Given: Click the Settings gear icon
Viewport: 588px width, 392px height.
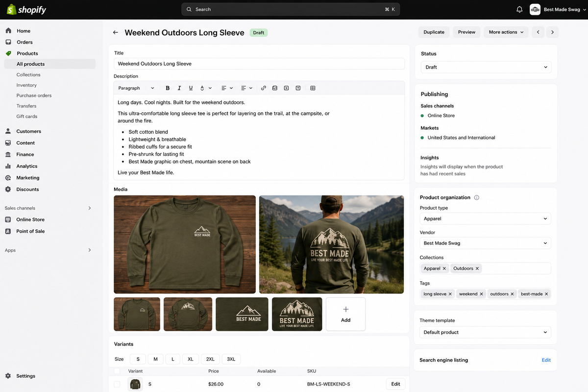Looking at the screenshot, I should pyautogui.click(x=8, y=376).
